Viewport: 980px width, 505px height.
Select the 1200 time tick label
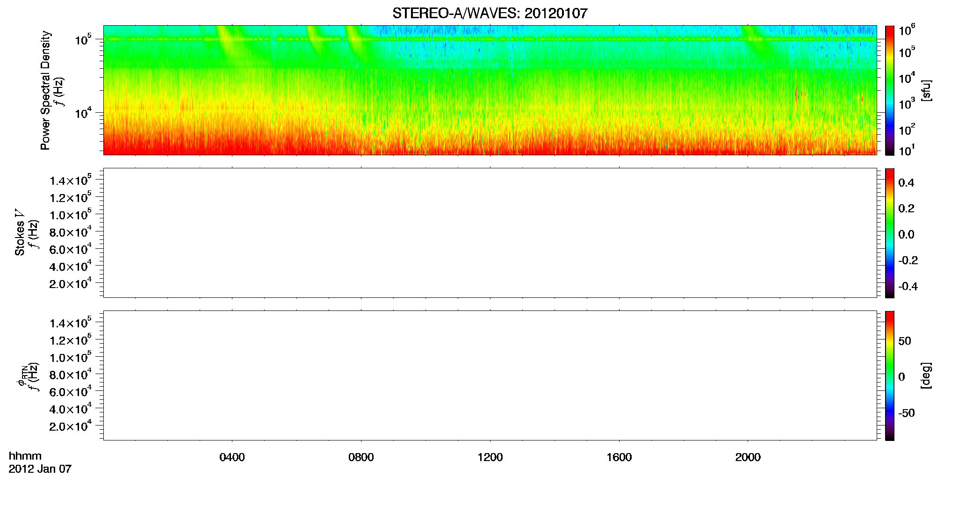[x=490, y=457]
